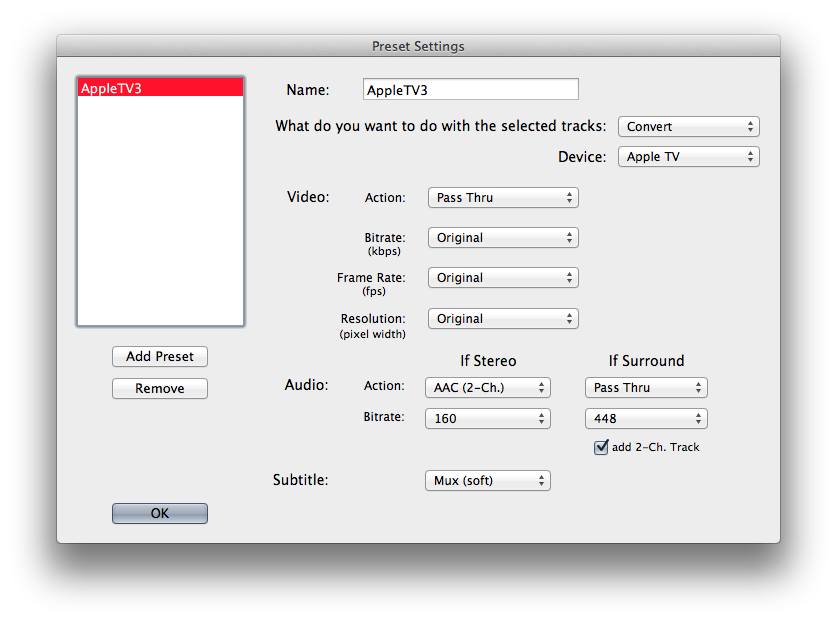Open Frame Rate dropdown set to Original
This screenshot has width=837, height=622.
click(x=503, y=278)
